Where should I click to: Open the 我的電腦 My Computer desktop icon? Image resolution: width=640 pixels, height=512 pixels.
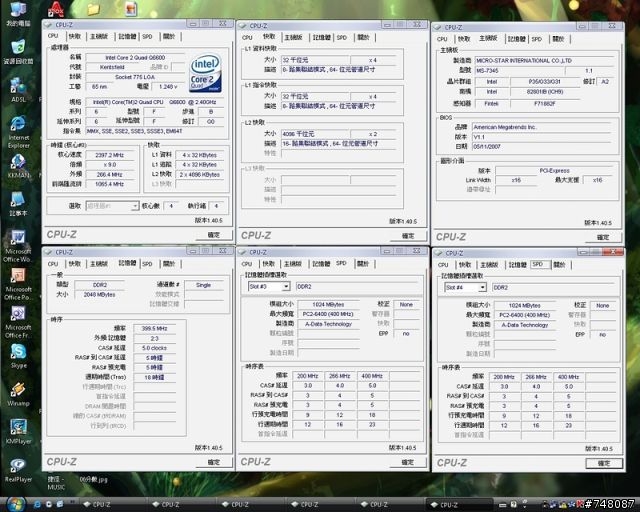pyautogui.click(x=18, y=13)
